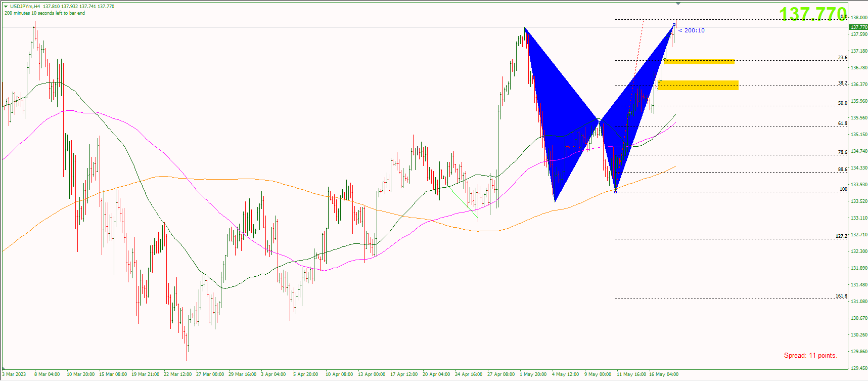Click the '27 Apr 08:00' date on time axis
This screenshot has width=868, height=381.
pyautogui.click(x=501, y=374)
